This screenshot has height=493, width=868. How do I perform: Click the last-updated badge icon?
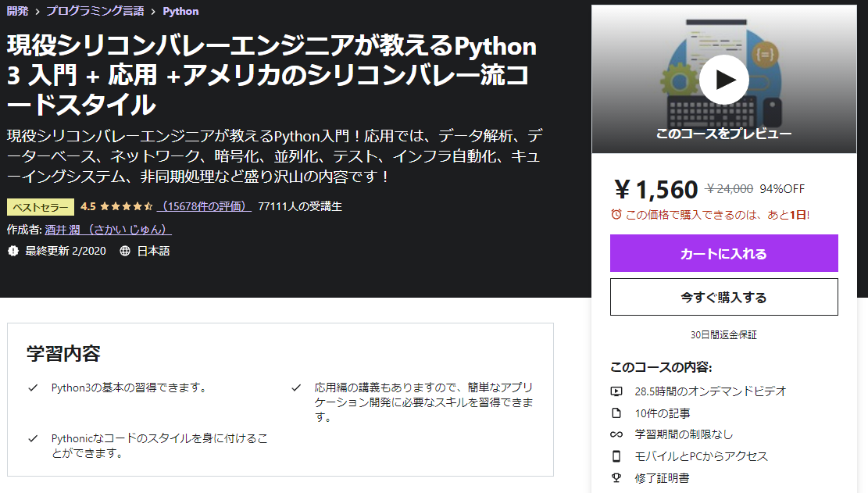coord(13,252)
